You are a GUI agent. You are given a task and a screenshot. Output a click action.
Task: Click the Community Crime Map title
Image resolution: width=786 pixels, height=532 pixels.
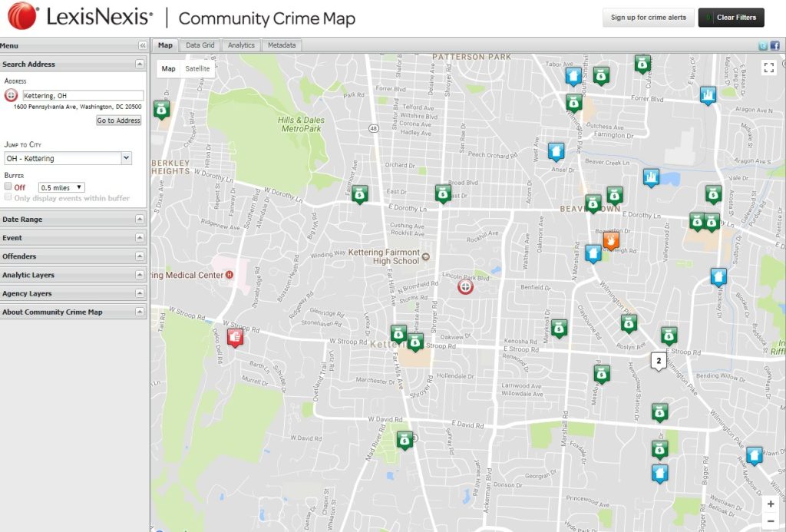(x=266, y=18)
